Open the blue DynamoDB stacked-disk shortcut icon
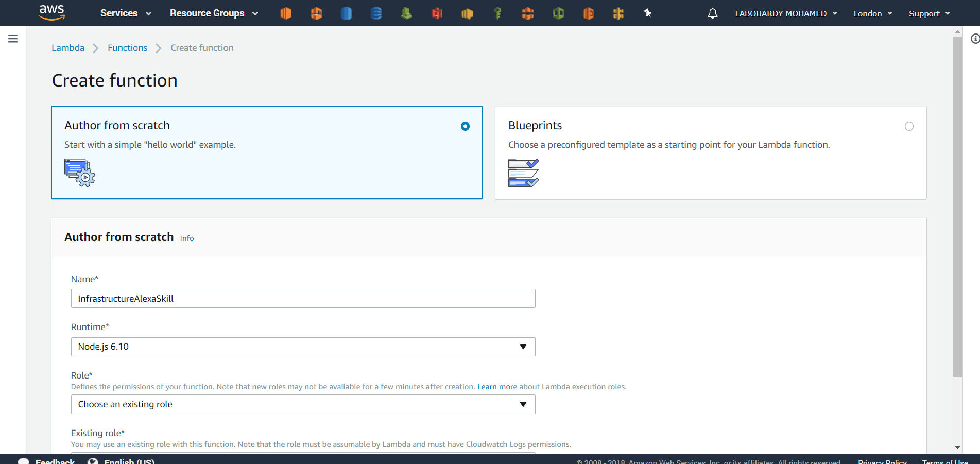This screenshot has width=980, height=464. pyautogui.click(x=376, y=13)
